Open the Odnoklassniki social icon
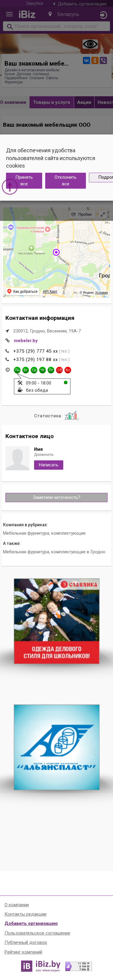113x980 pixels. coord(95,60)
